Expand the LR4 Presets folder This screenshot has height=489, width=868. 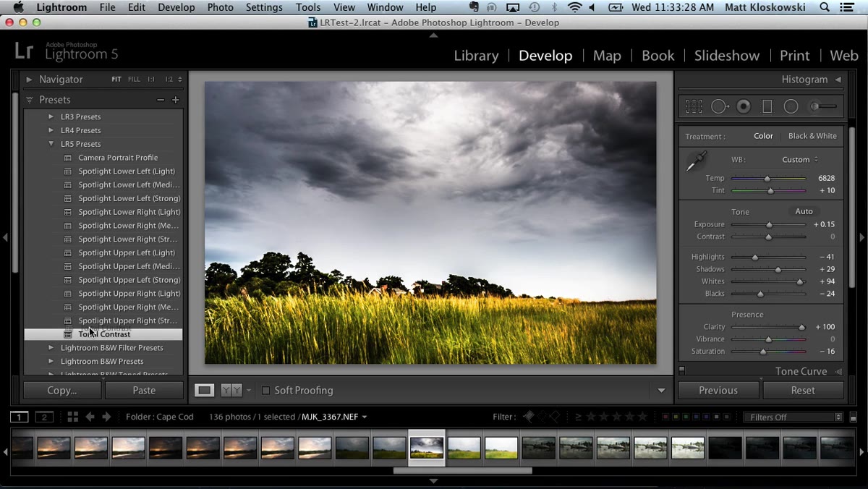[51, 130]
